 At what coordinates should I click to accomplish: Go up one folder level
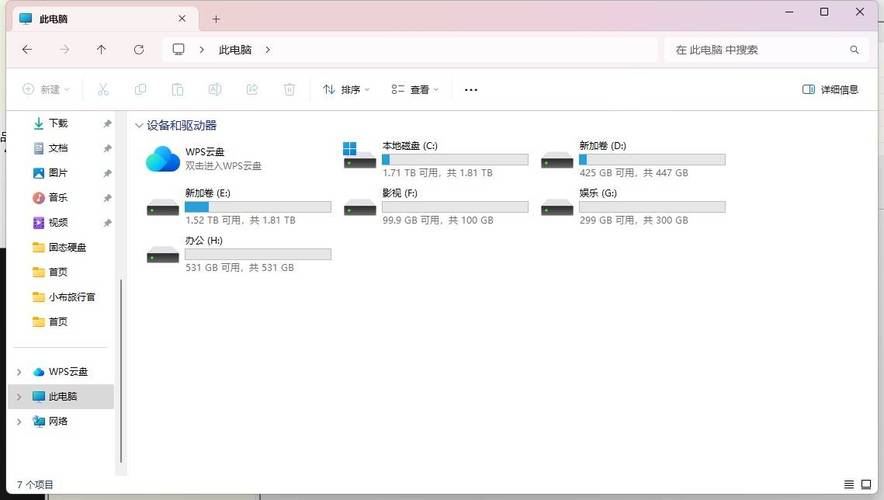coord(101,50)
